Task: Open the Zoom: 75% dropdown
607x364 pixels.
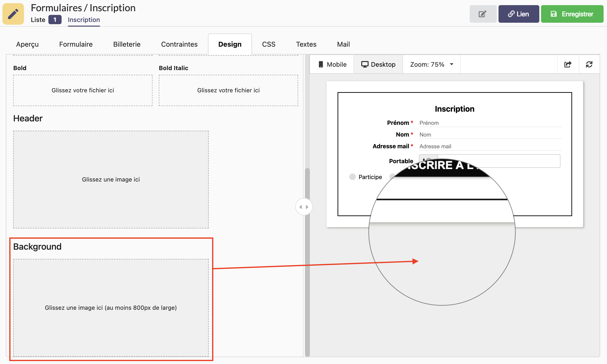Action: tap(431, 64)
